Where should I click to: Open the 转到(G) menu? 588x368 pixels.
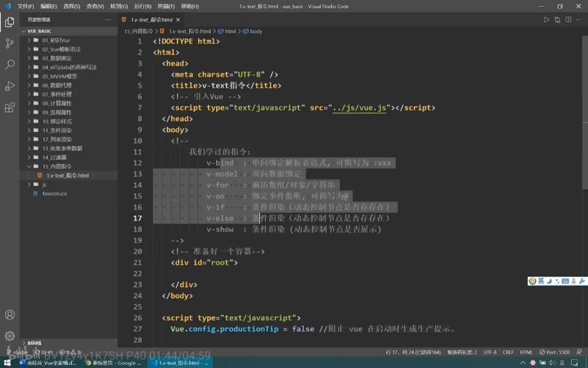pos(119,6)
